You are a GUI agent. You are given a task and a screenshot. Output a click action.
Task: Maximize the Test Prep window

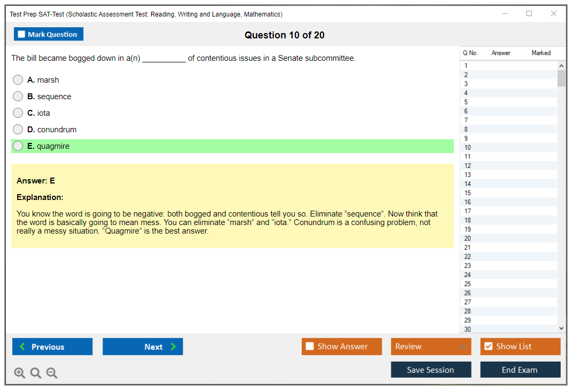pos(529,14)
